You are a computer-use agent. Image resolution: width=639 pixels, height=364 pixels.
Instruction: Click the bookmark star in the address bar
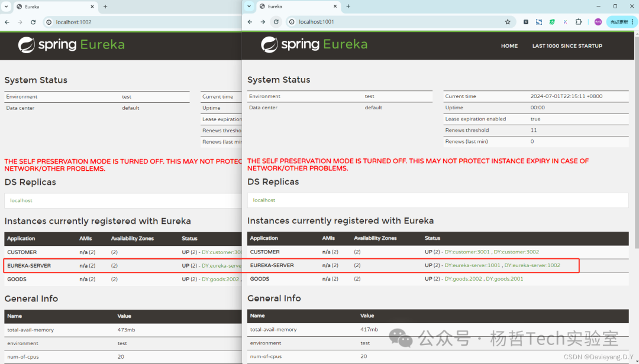(508, 21)
